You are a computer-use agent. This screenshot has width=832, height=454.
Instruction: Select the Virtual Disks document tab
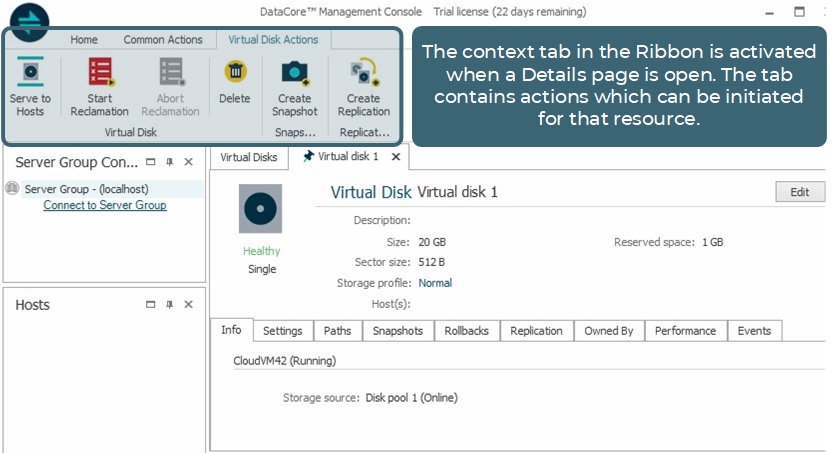248,157
